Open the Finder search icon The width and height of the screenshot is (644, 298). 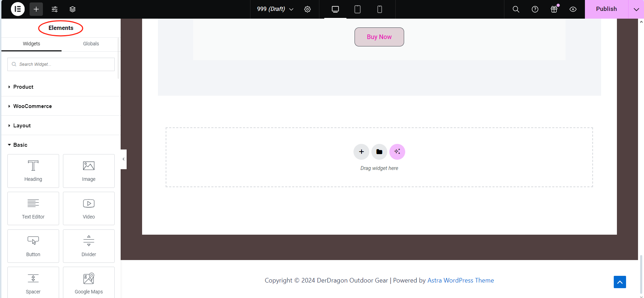tap(516, 9)
